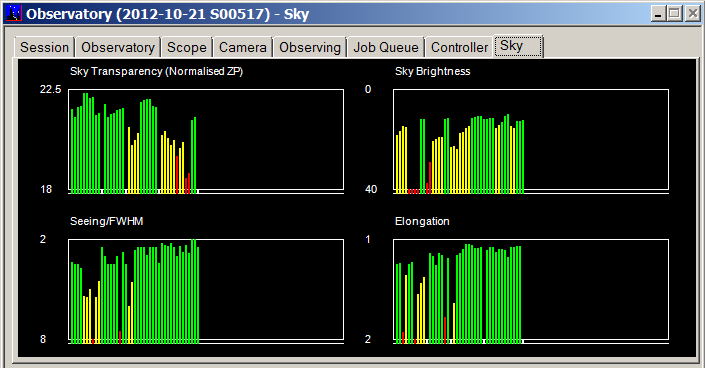Click the 8 axis value on Seeing chart
Viewport: 705px width, 368px height.
(x=43, y=339)
